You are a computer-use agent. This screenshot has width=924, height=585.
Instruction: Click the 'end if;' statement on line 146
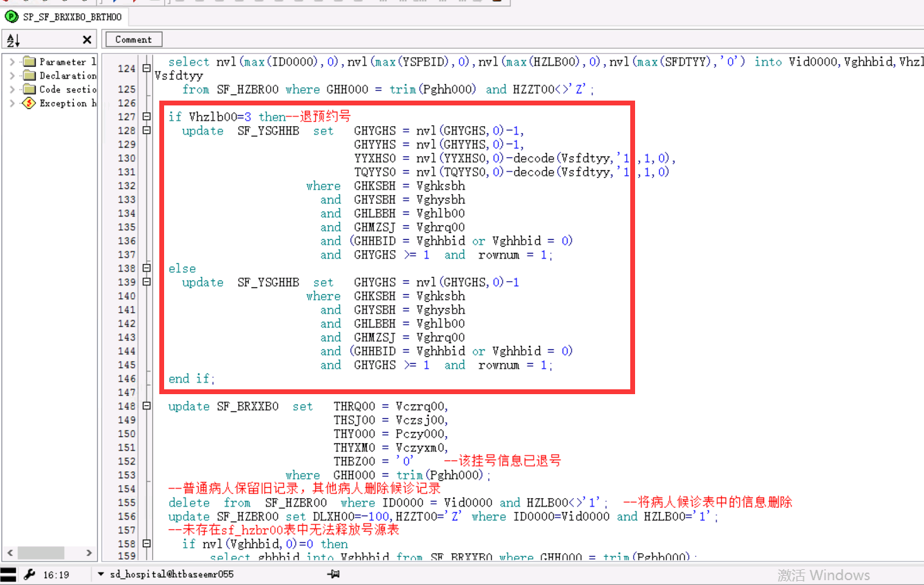pyautogui.click(x=192, y=379)
